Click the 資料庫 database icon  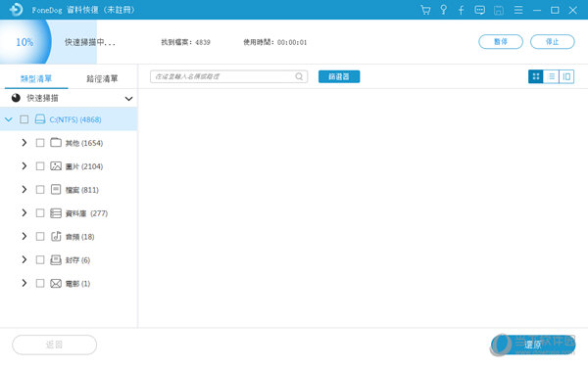coord(56,213)
